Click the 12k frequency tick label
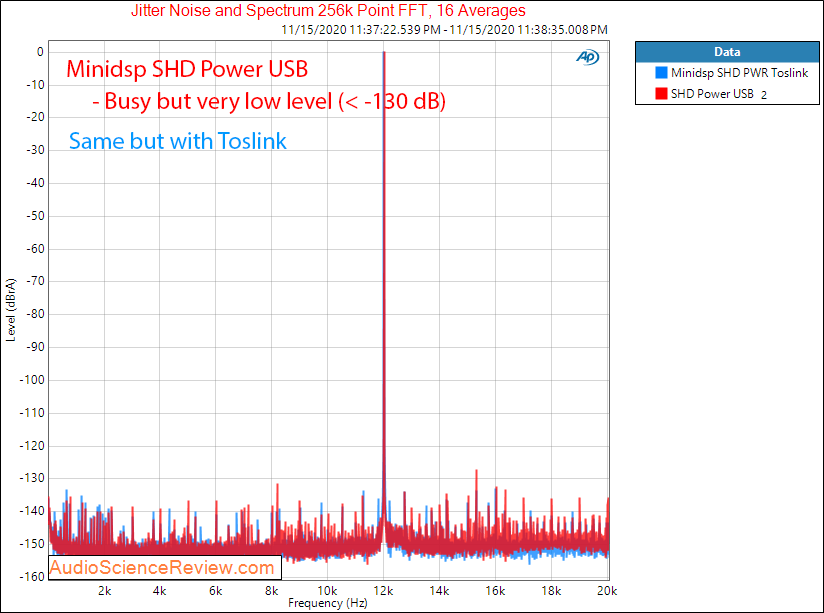The width and height of the screenshot is (824, 613). point(384,591)
